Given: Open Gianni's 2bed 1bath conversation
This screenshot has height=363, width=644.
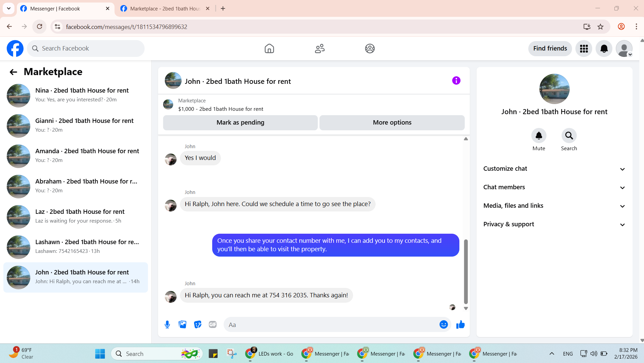Looking at the screenshot, I should click(x=76, y=126).
